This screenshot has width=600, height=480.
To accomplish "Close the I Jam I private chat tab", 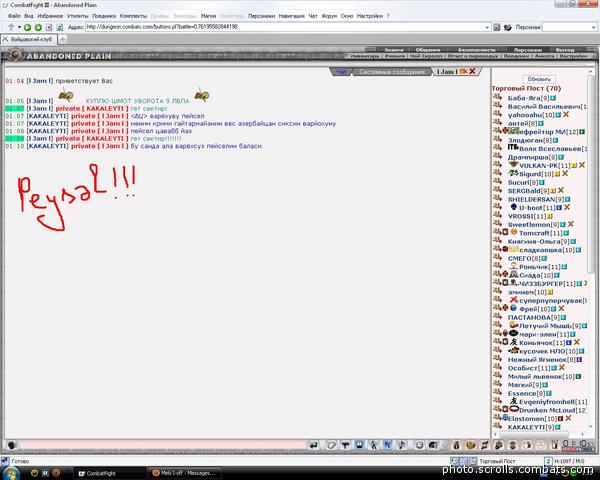I will [473, 71].
